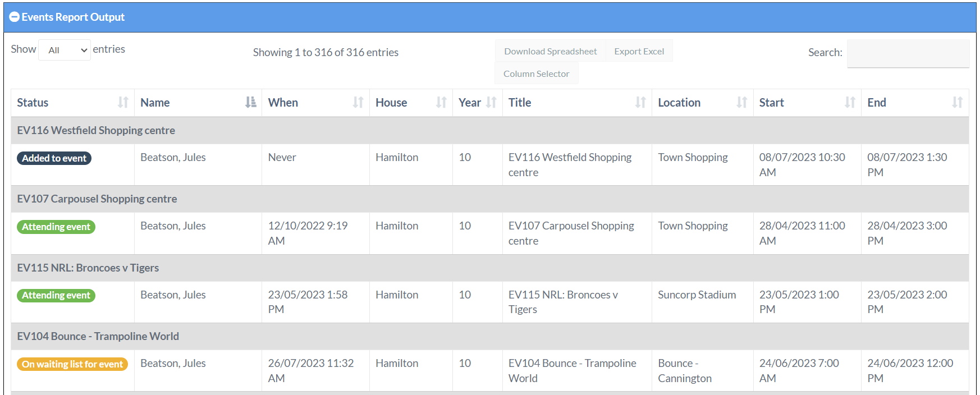Open the Column Selector

[536, 74]
